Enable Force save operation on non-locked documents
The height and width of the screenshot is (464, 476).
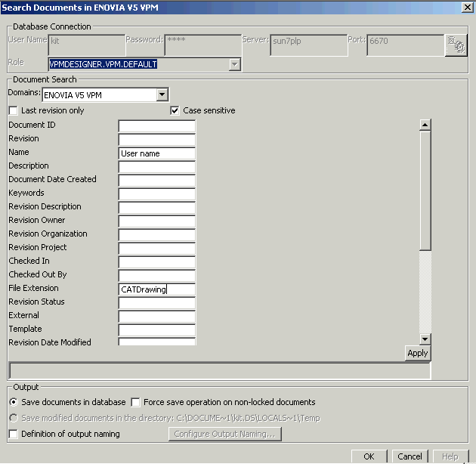coord(136,402)
